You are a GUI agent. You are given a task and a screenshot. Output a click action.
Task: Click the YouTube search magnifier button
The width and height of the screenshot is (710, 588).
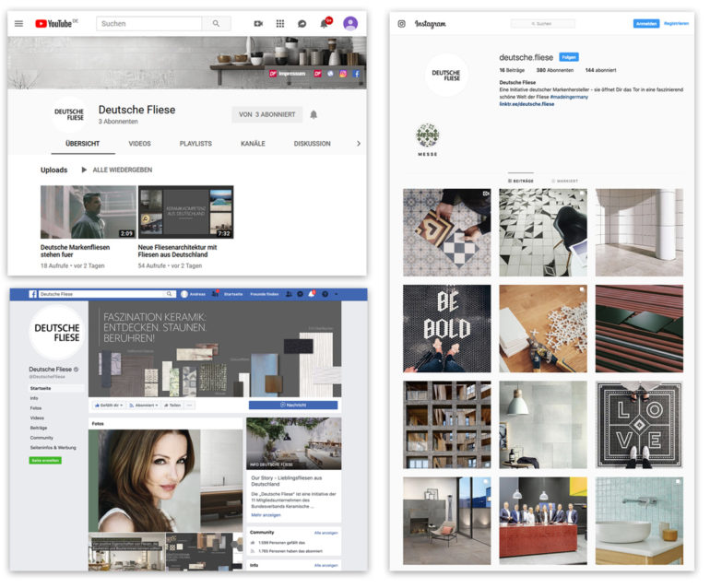click(216, 24)
